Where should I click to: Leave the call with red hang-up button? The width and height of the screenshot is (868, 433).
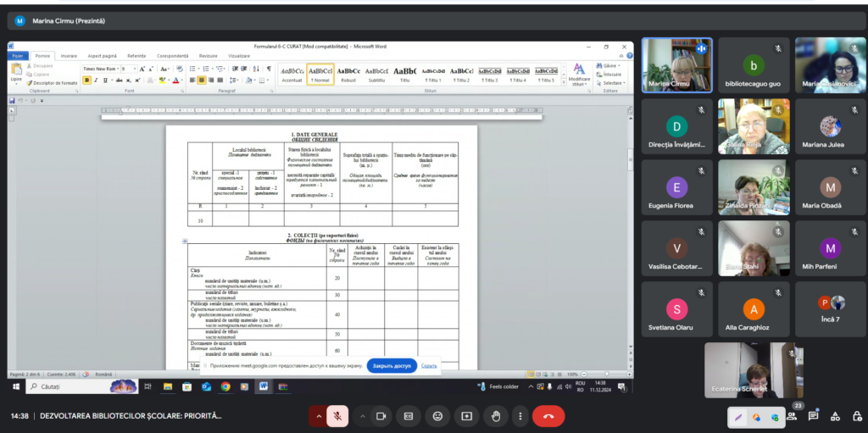[548, 416]
